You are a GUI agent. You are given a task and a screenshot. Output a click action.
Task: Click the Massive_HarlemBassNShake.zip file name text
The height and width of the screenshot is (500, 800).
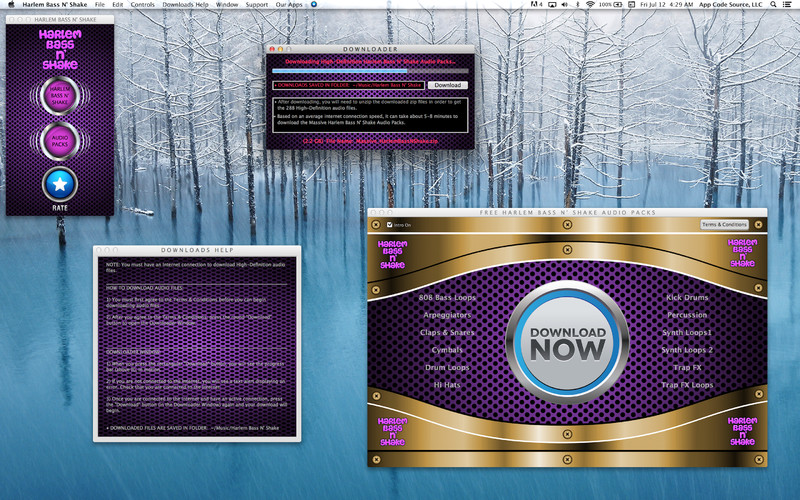click(397, 141)
